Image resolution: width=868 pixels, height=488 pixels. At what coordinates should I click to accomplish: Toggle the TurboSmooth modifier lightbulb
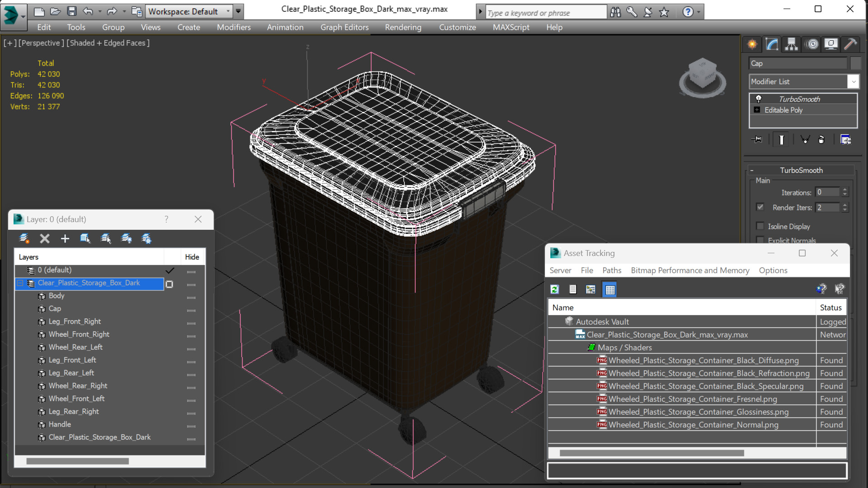click(759, 99)
